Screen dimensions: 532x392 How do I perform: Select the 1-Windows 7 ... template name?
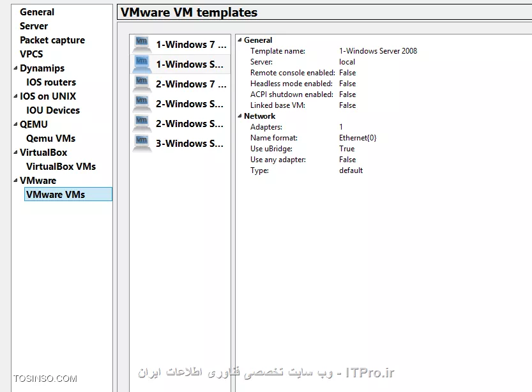point(191,45)
